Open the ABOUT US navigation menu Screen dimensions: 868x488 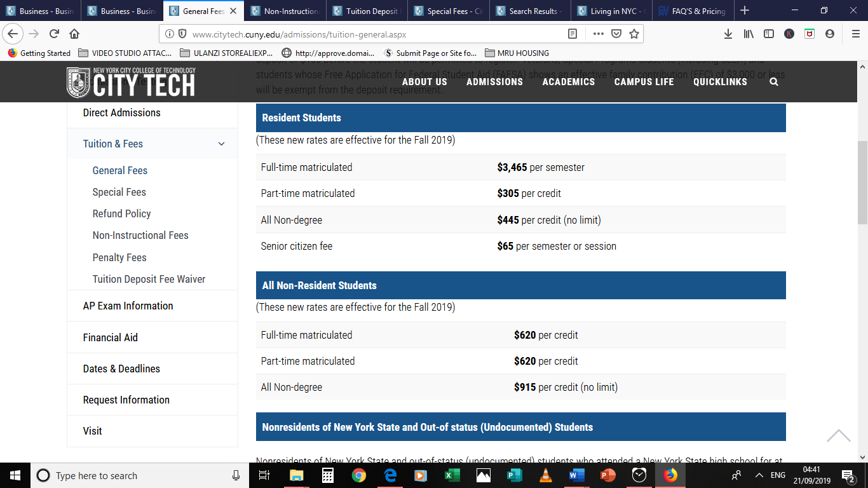(424, 81)
